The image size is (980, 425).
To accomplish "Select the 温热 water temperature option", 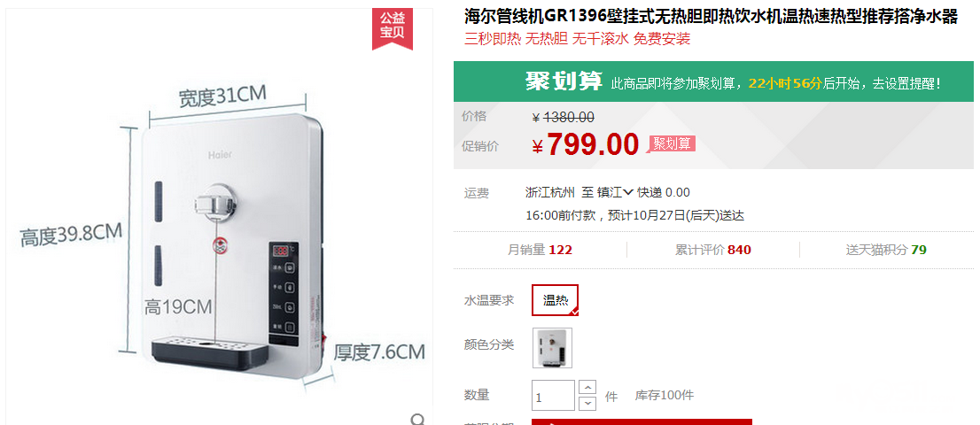I will [555, 300].
